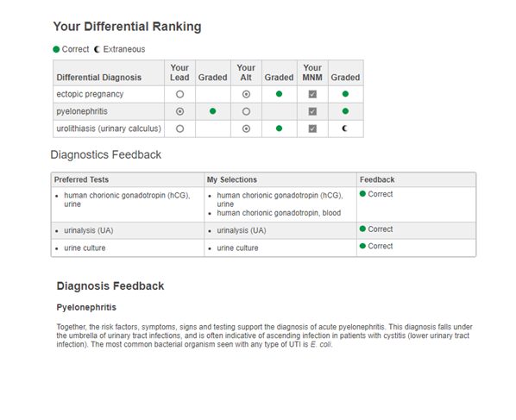
Task: Click the Pyelonephritis diagnosis heading
Action: pos(86,307)
